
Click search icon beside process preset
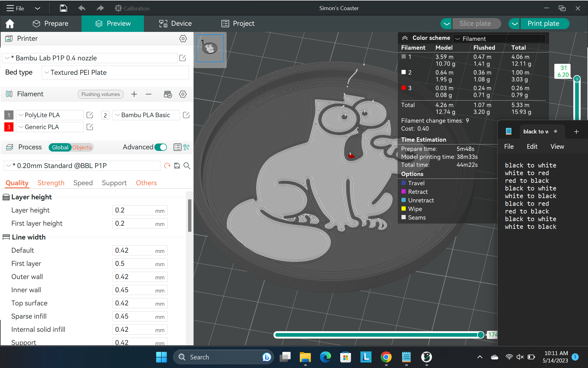click(x=187, y=166)
